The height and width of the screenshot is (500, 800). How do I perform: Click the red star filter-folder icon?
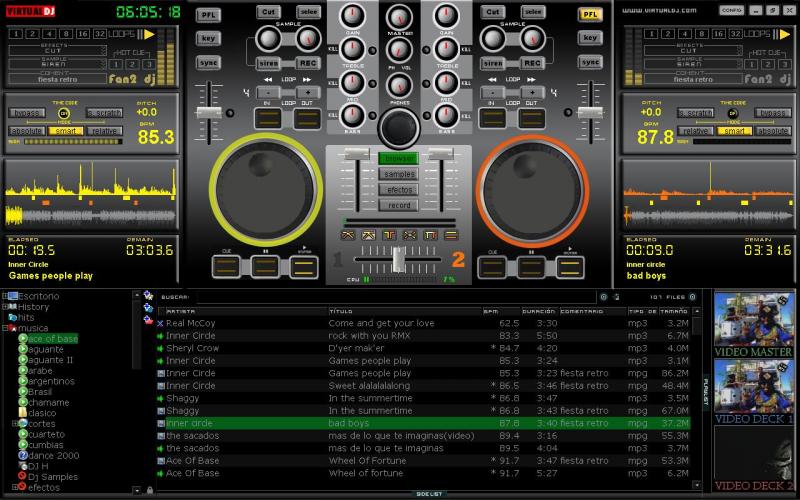(148, 320)
